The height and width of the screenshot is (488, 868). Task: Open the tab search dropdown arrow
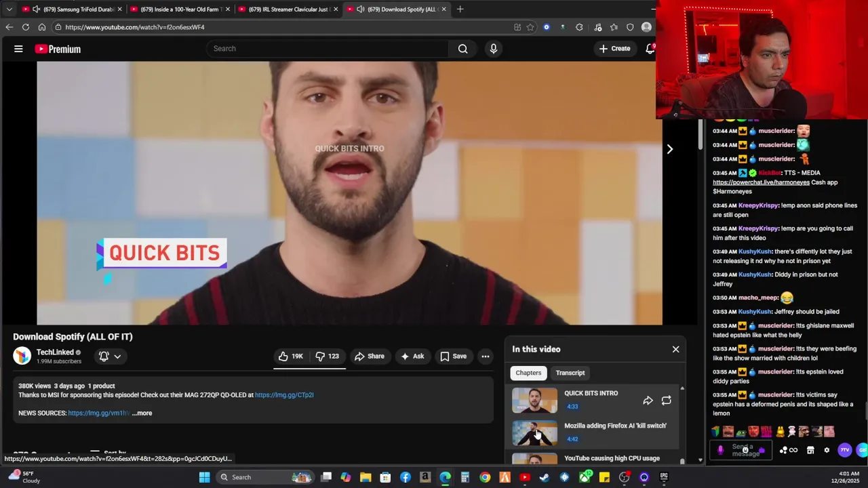[9, 9]
